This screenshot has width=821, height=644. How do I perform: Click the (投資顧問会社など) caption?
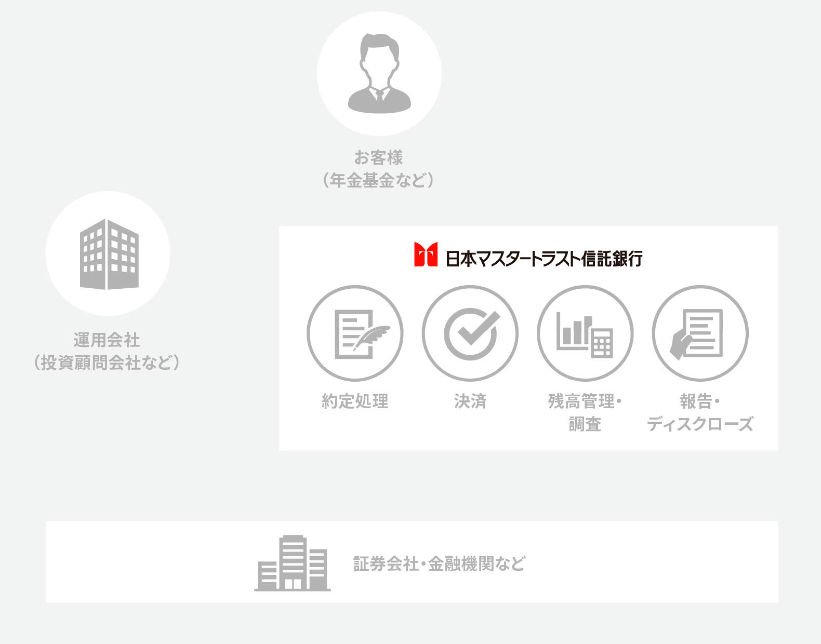coord(107,363)
